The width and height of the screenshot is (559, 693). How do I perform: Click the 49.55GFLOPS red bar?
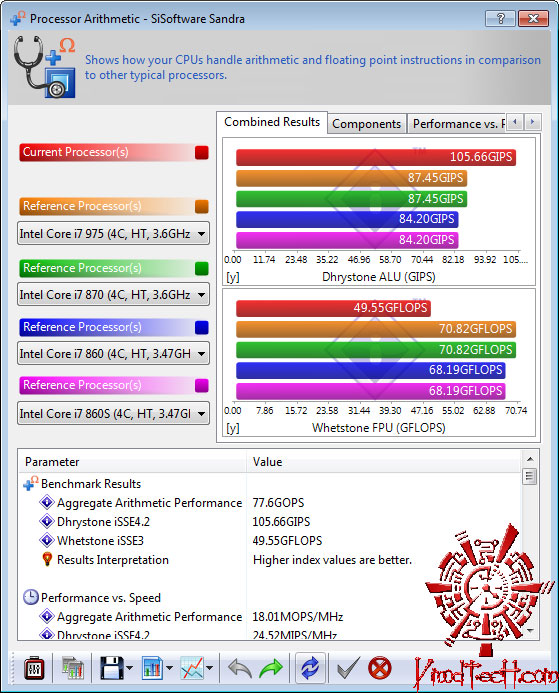pos(333,308)
